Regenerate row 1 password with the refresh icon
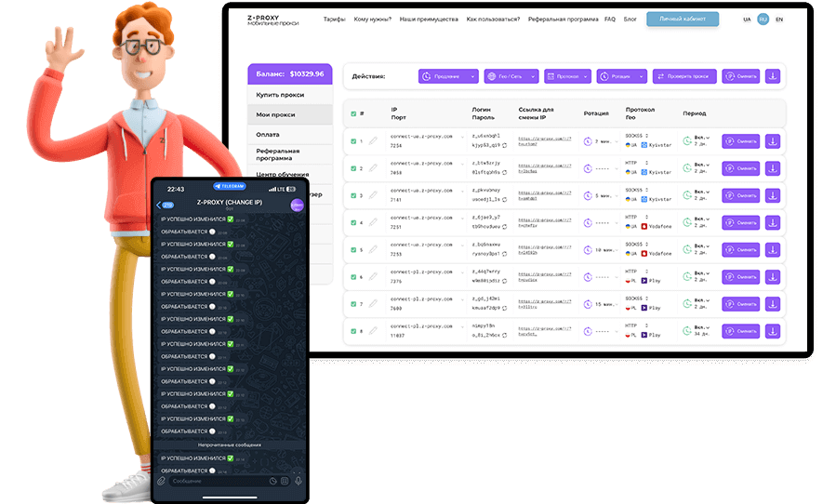This screenshot has height=504, width=836. point(504,145)
